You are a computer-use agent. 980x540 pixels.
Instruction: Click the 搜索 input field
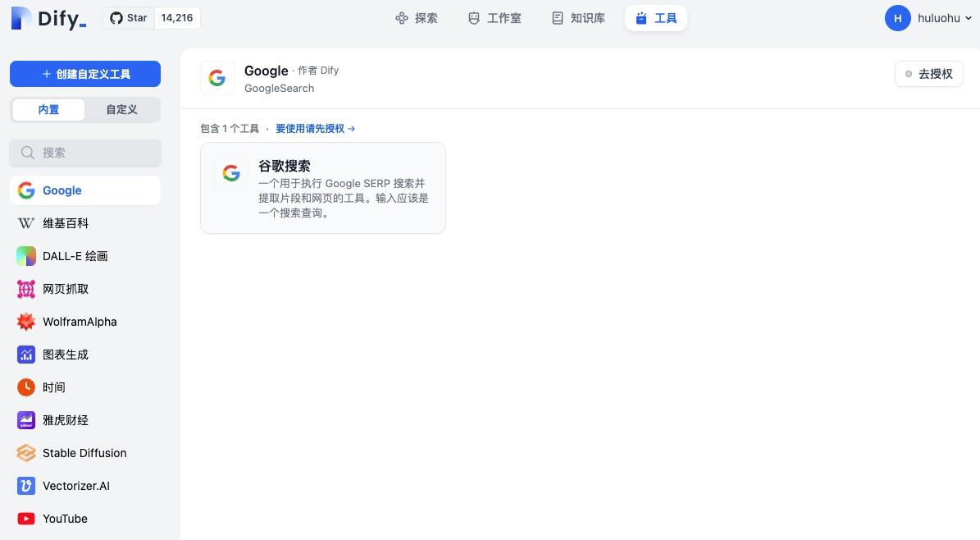point(84,153)
